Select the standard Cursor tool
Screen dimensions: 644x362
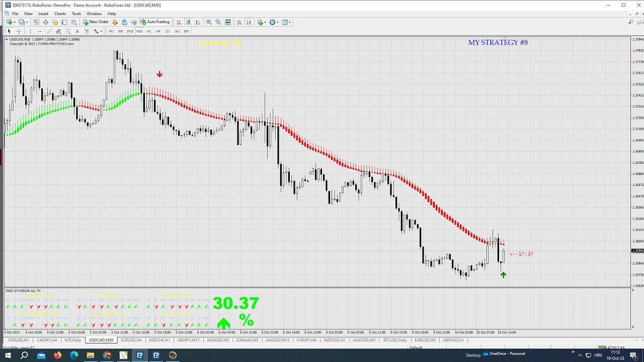9,31
